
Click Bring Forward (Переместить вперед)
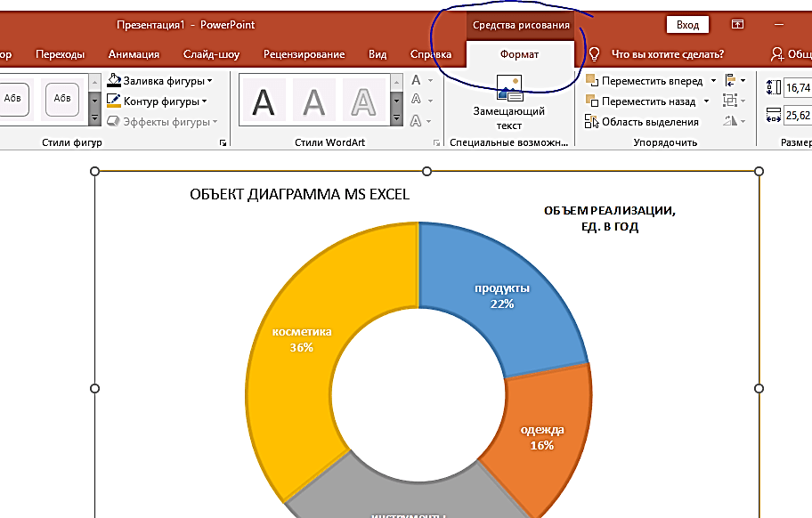point(645,81)
